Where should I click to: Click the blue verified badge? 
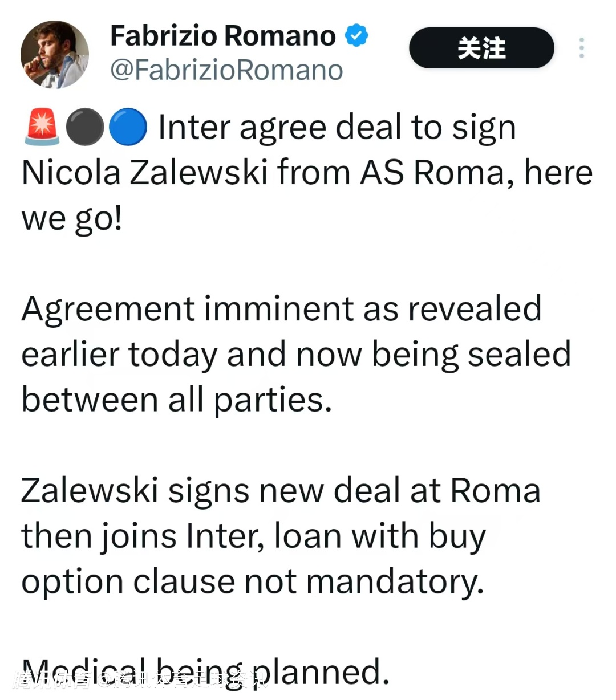point(356,35)
